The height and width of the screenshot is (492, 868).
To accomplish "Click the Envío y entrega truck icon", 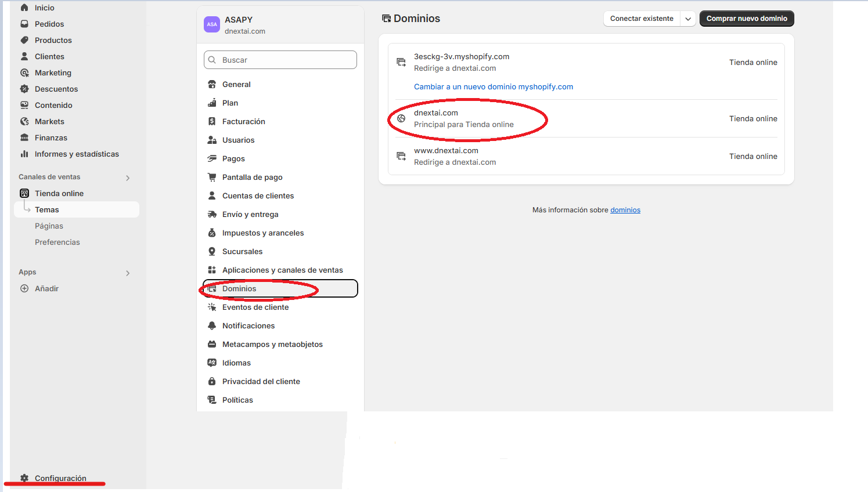I will pos(212,214).
